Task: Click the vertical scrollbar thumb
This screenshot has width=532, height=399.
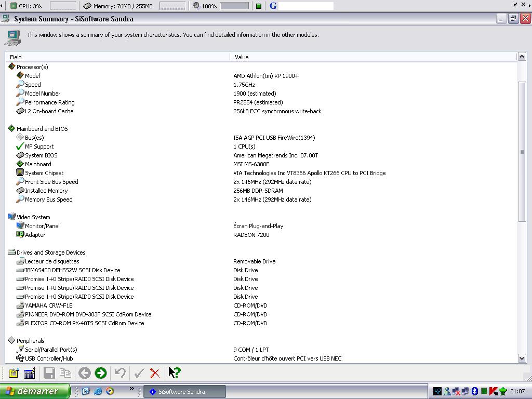Action: [522, 152]
